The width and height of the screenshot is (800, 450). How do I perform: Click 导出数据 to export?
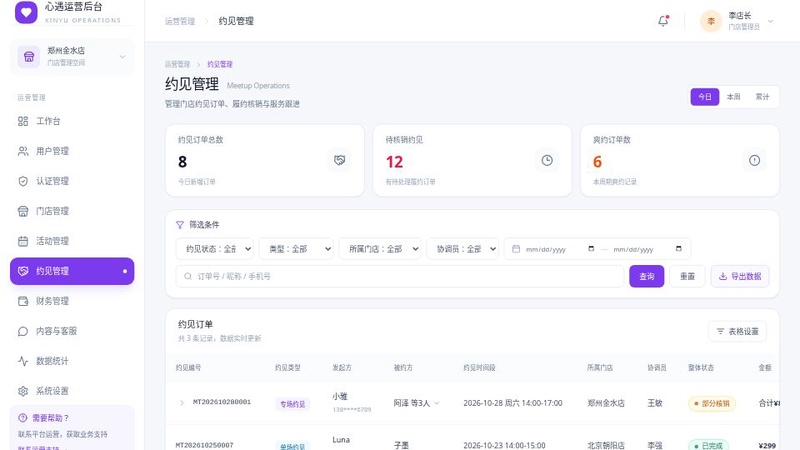click(740, 277)
